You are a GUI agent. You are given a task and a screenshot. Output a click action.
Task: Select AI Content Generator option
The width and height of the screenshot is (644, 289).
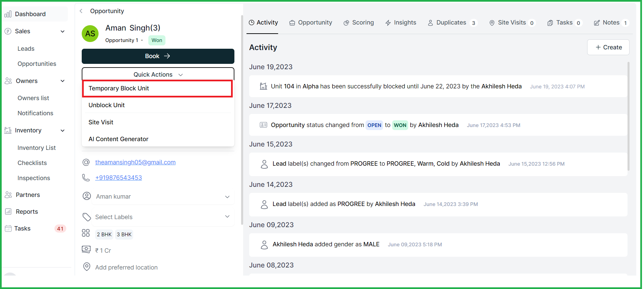[158, 139]
